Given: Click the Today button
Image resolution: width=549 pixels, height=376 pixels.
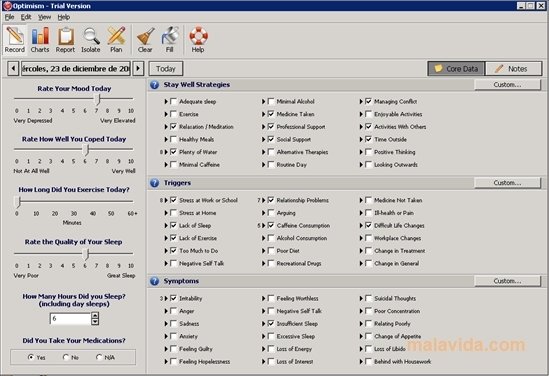Looking at the screenshot, I should click(166, 69).
